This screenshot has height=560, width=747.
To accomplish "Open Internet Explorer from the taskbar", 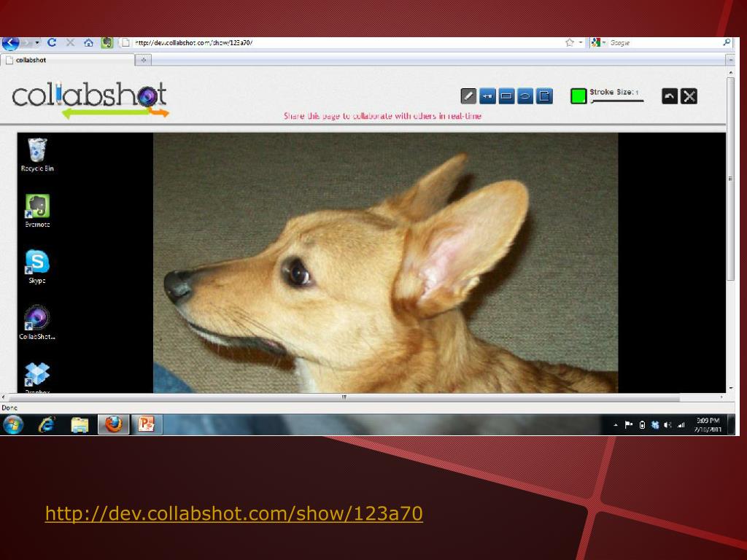I will tap(47, 424).
